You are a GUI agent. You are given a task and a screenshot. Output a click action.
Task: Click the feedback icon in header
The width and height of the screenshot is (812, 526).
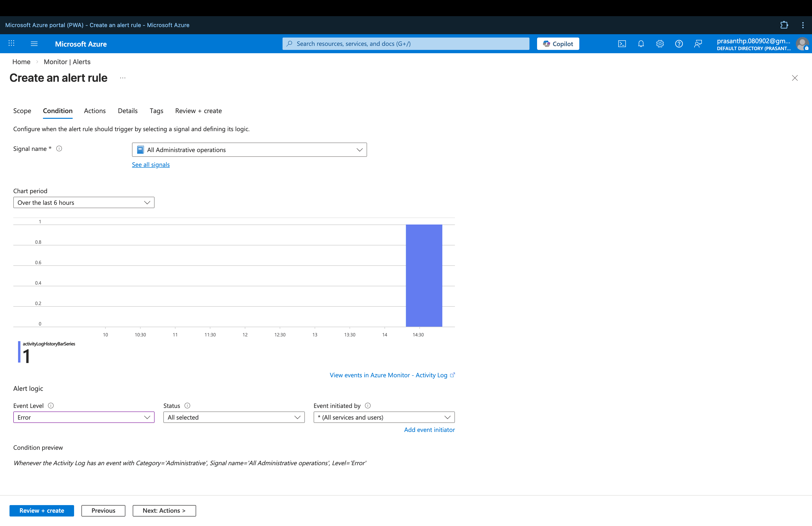pos(698,44)
